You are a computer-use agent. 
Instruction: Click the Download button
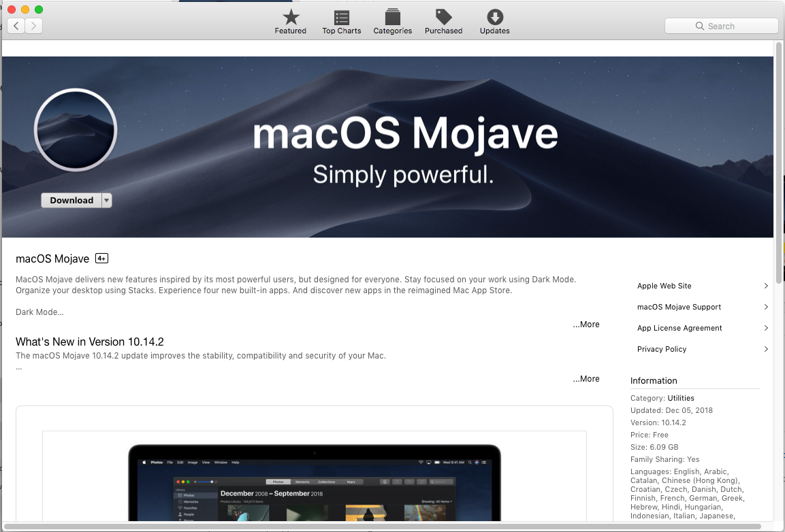(x=71, y=200)
